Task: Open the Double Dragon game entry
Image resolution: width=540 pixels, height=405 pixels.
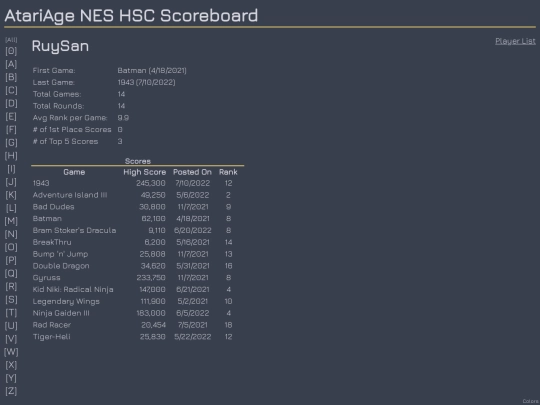Action: point(61,266)
